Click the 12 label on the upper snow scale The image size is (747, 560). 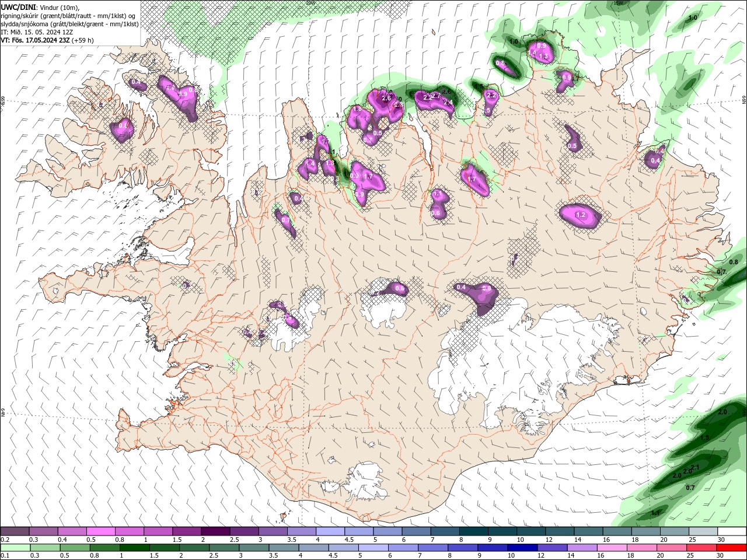coord(549,540)
